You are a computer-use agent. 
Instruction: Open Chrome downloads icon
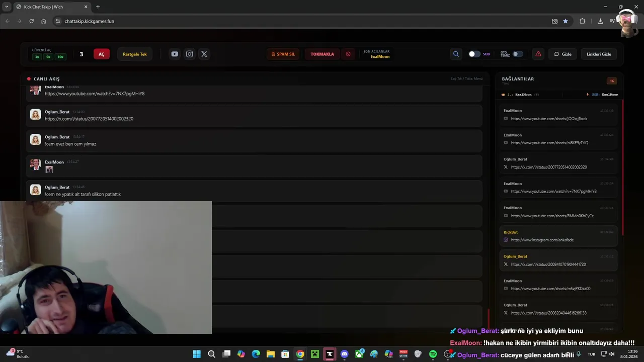[600, 21]
